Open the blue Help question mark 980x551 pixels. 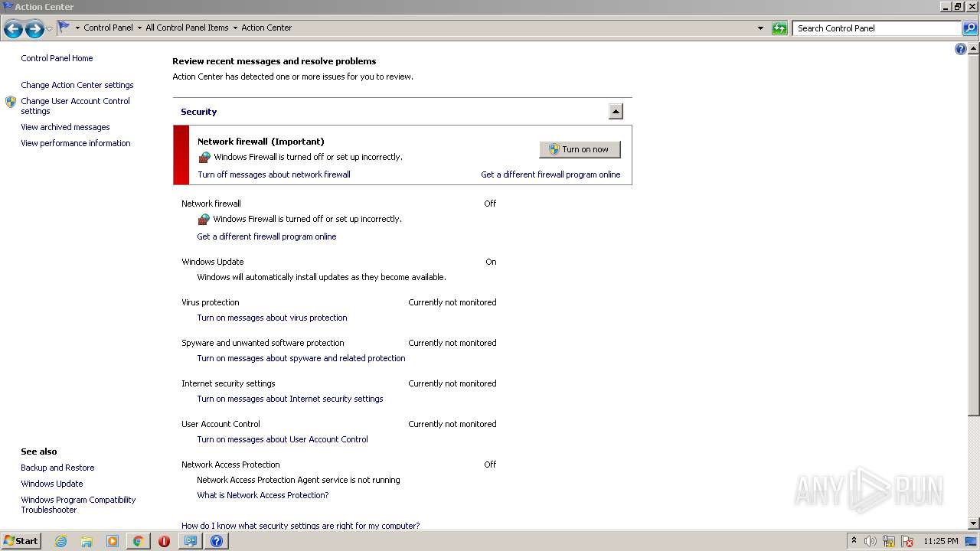(961, 49)
